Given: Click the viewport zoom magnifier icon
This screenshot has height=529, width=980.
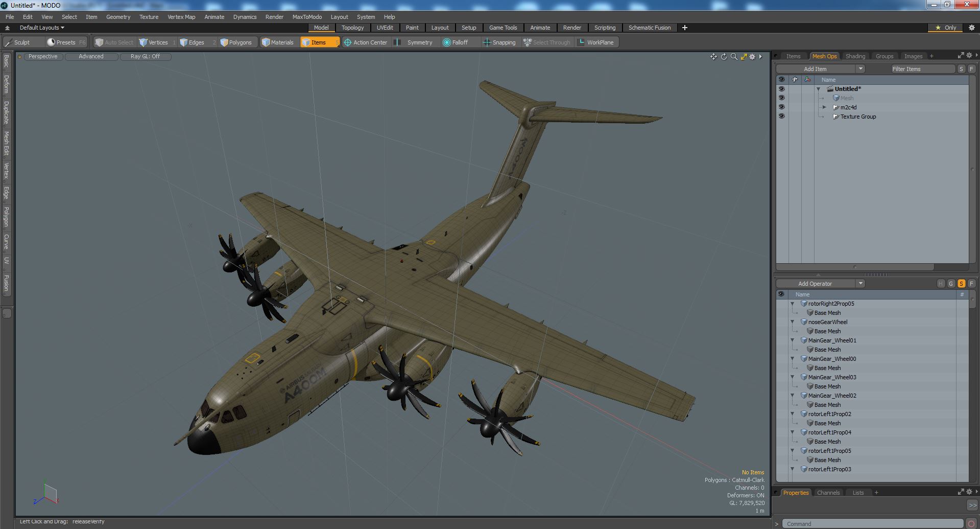Looking at the screenshot, I should [734, 57].
